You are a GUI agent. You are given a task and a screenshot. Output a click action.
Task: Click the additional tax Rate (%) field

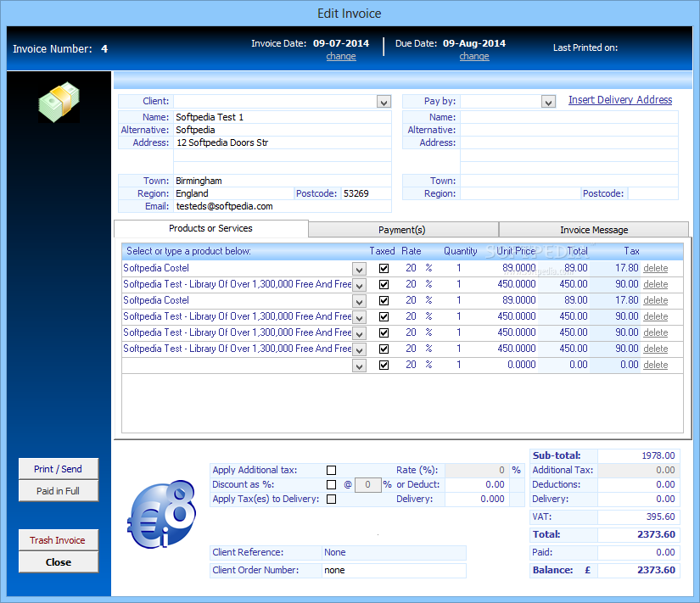point(477,470)
